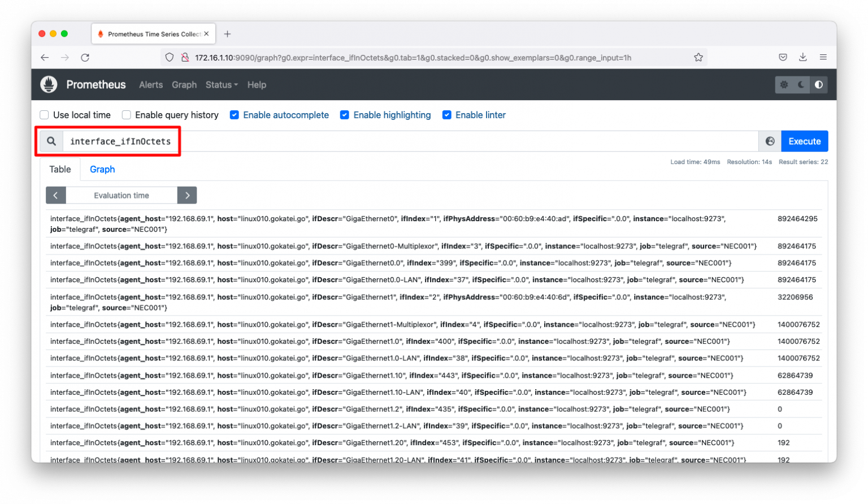Screen dimensions: 868x504
Task: Click the Prometheus flame logo
Action: coord(49,84)
